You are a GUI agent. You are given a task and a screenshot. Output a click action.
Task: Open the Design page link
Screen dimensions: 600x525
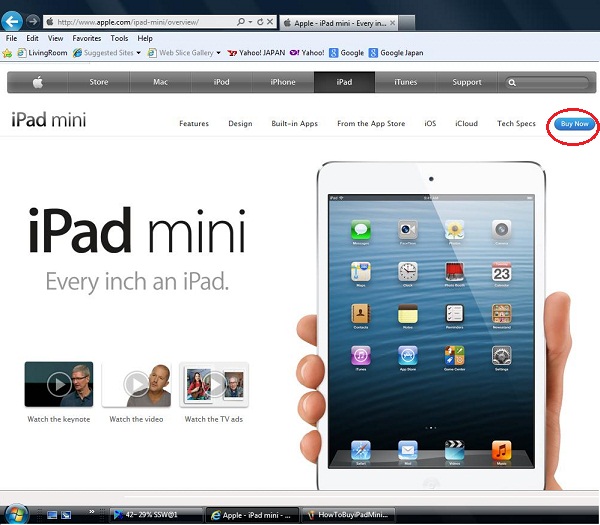[x=240, y=124]
